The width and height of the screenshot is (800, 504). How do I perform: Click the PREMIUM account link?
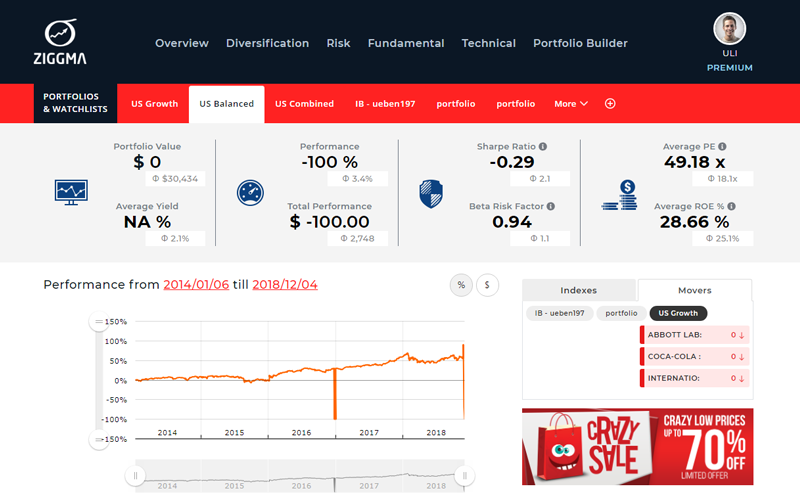coord(729,68)
